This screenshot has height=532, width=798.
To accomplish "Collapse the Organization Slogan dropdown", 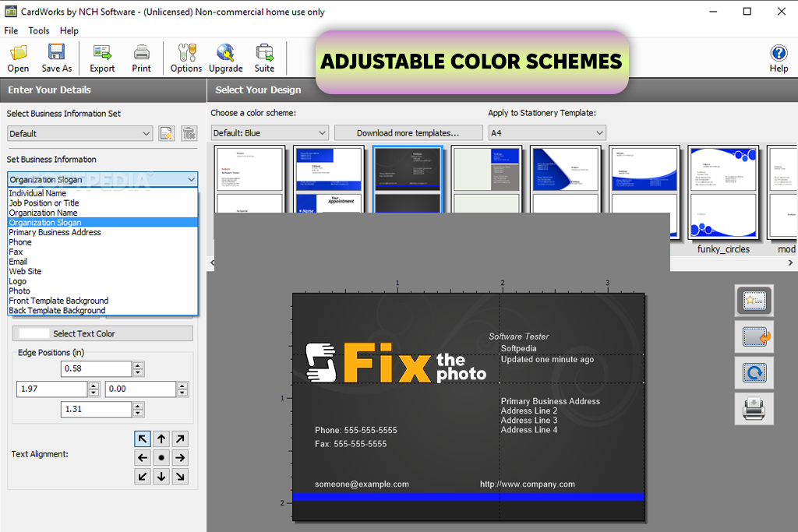I will coord(102,179).
